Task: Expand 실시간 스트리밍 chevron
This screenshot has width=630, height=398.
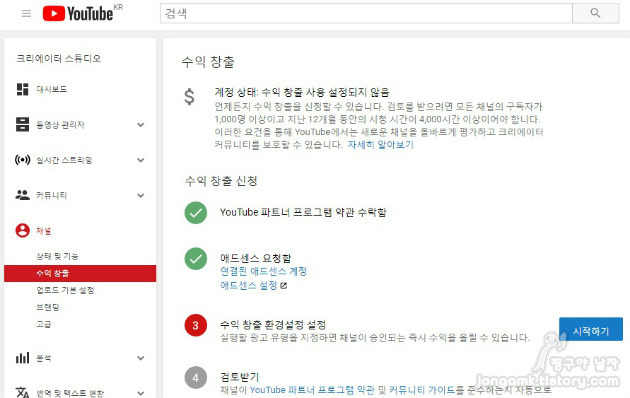Action: pyautogui.click(x=141, y=160)
